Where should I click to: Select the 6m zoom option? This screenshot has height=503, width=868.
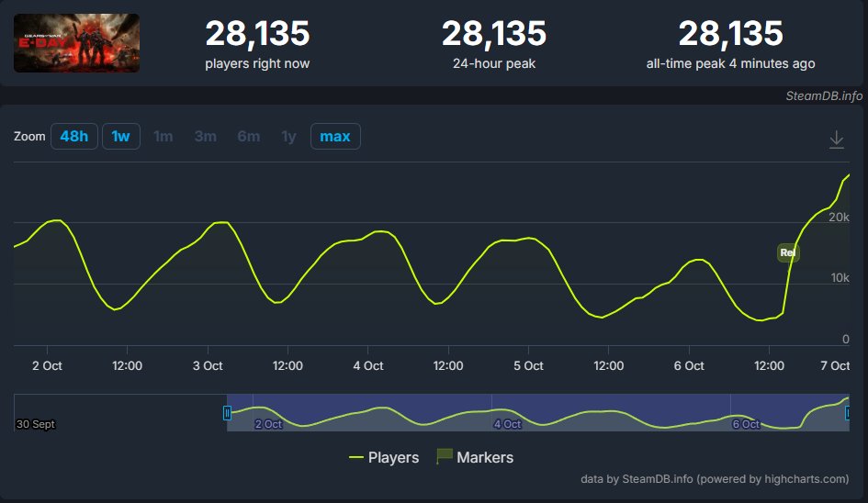coord(249,136)
